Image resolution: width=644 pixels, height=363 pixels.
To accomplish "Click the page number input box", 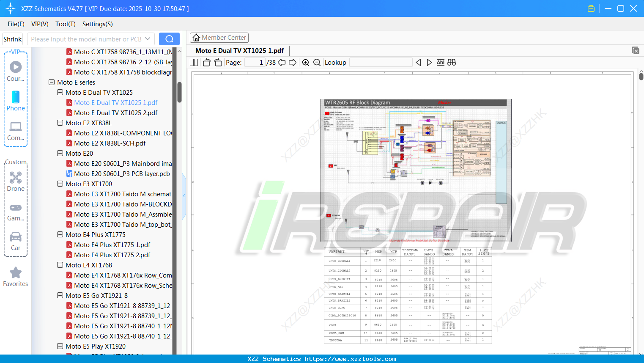I will [255, 63].
